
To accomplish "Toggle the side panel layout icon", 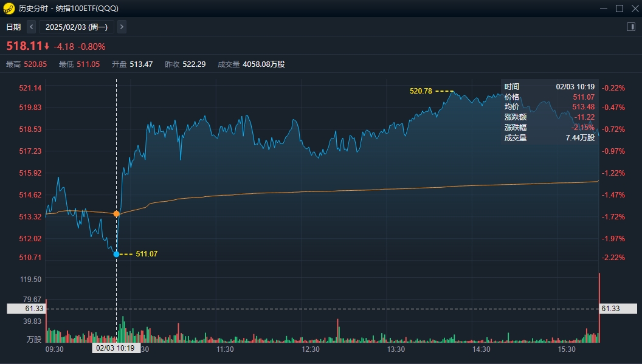I will coord(631,27).
